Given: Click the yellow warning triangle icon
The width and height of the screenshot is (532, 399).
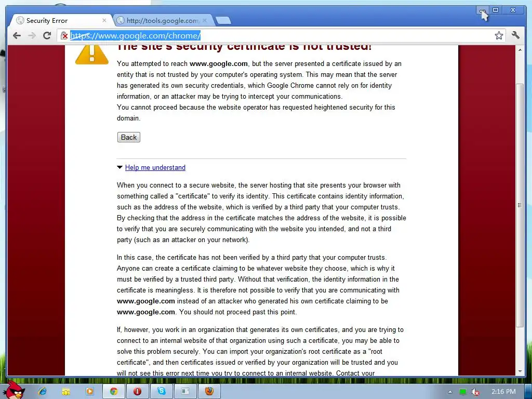Looking at the screenshot, I should pyautogui.click(x=91, y=54).
